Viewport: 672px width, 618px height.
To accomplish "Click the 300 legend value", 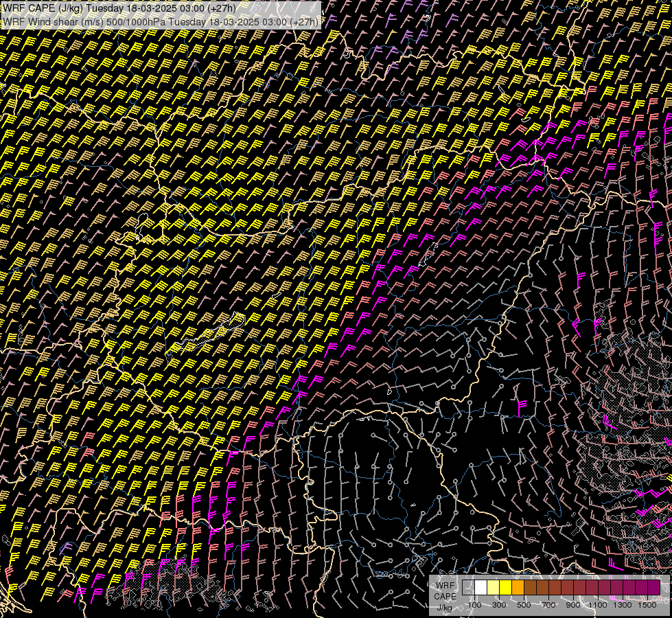I will pyautogui.click(x=499, y=605).
